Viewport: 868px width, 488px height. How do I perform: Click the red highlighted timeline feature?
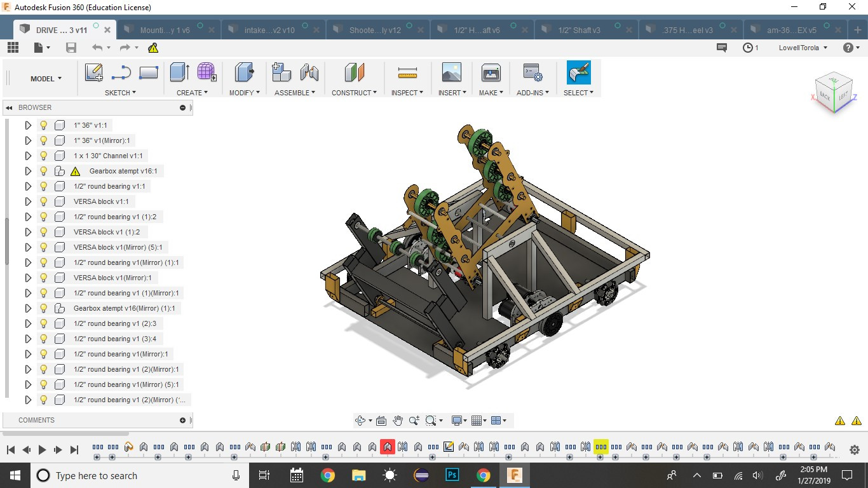(x=388, y=447)
